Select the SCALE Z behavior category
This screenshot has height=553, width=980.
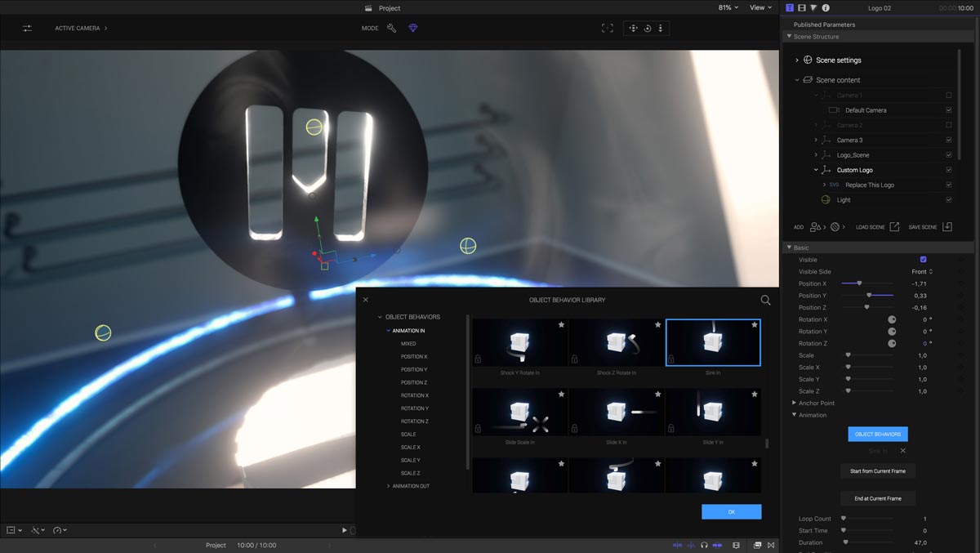pos(411,473)
